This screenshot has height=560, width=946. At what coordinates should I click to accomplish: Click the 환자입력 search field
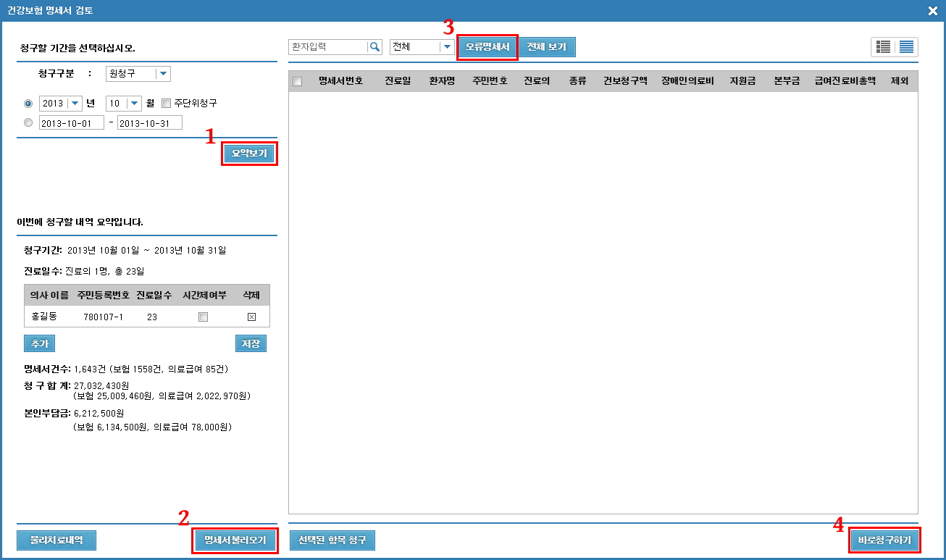pyautogui.click(x=327, y=47)
